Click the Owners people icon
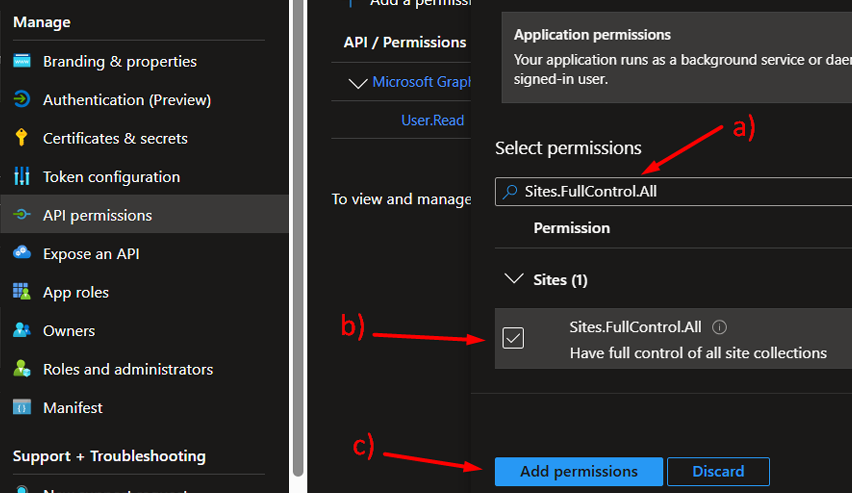Image resolution: width=852 pixels, height=493 pixels. 22,331
